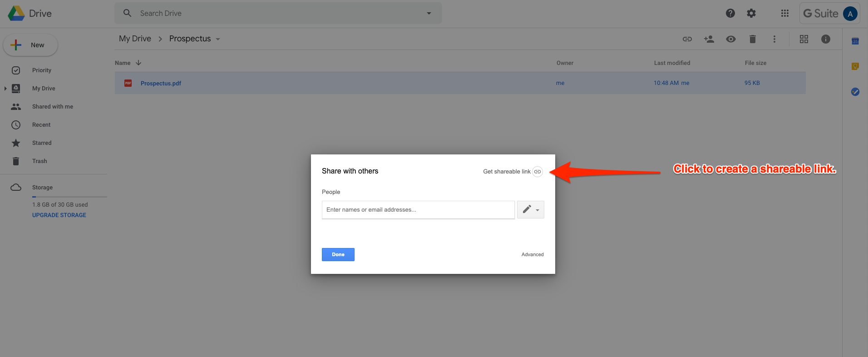Click the Preview eye icon

pos(731,39)
